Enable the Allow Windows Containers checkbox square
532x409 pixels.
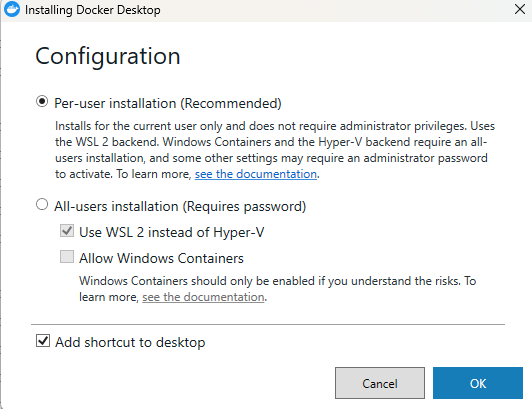[x=67, y=257]
